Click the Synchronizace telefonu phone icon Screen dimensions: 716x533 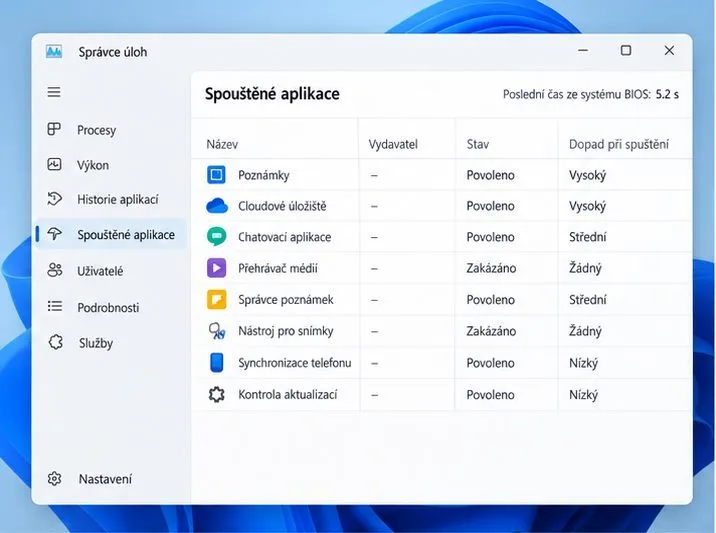coord(216,363)
